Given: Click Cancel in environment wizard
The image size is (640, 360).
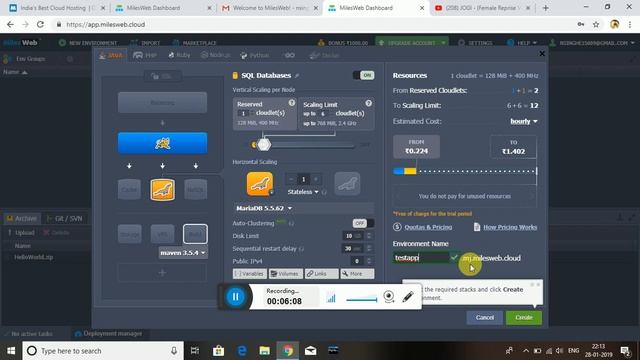Looking at the screenshot, I should click(484, 318).
